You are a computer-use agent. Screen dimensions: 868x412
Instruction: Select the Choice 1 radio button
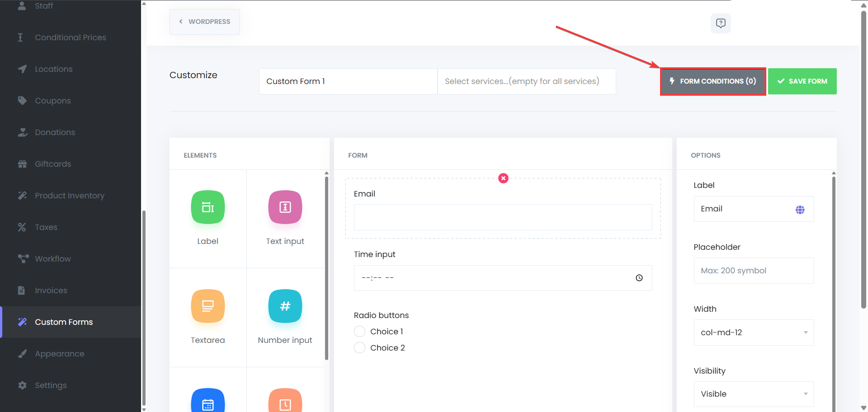359,332
